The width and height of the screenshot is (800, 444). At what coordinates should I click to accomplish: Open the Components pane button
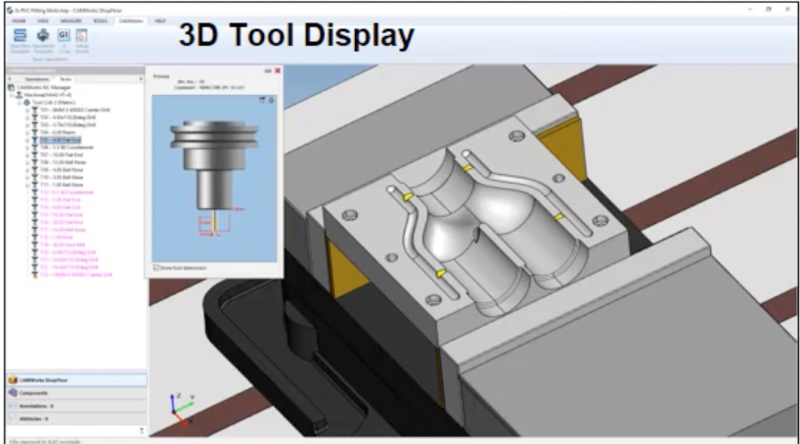click(x=77, y=393)
